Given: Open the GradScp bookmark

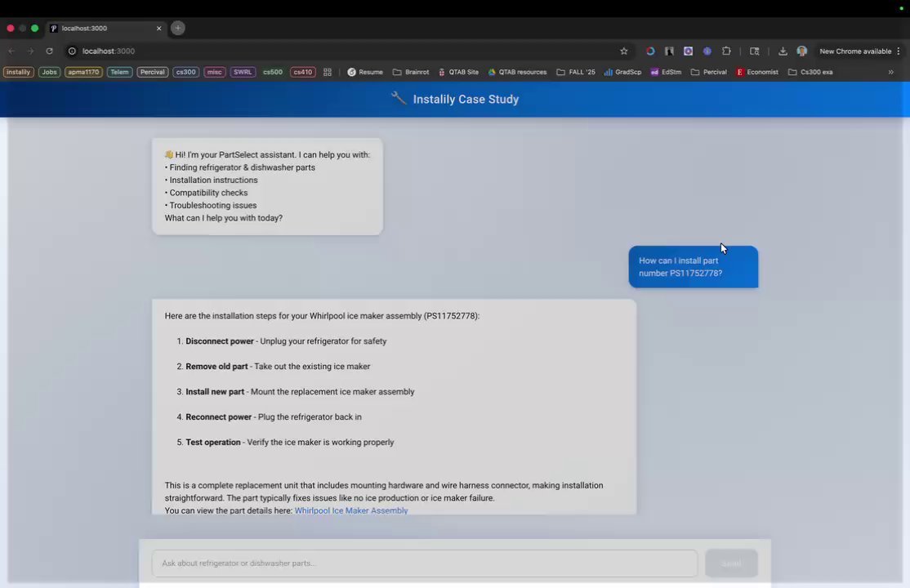Looking at the screenshot, I should [x=622, y=72].
